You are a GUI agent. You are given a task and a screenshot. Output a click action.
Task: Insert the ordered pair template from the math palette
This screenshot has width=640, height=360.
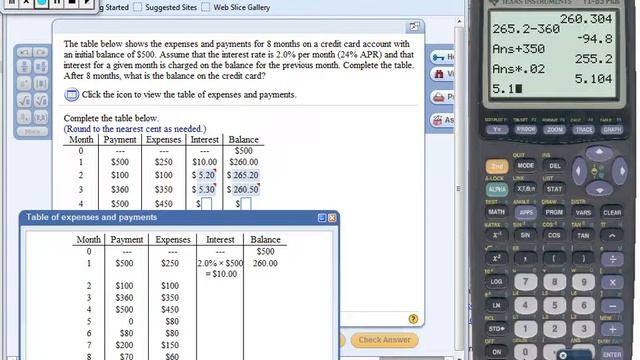tap(40, 117)
